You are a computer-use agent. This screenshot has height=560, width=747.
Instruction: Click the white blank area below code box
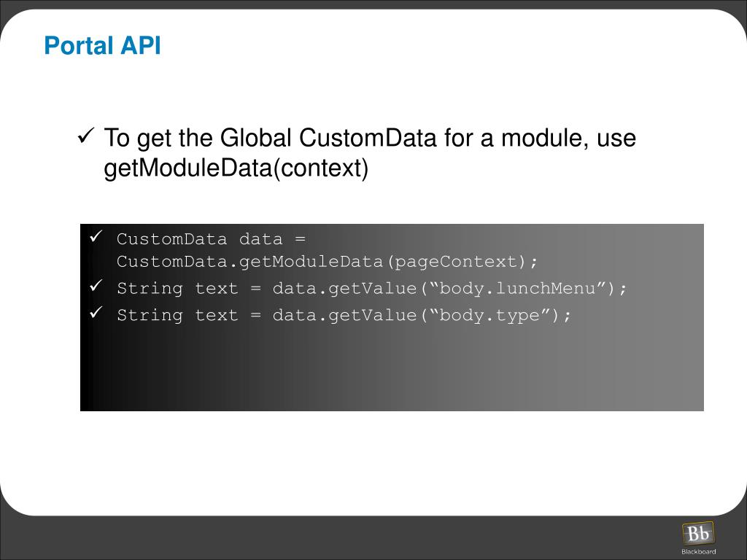coord(373,462)
